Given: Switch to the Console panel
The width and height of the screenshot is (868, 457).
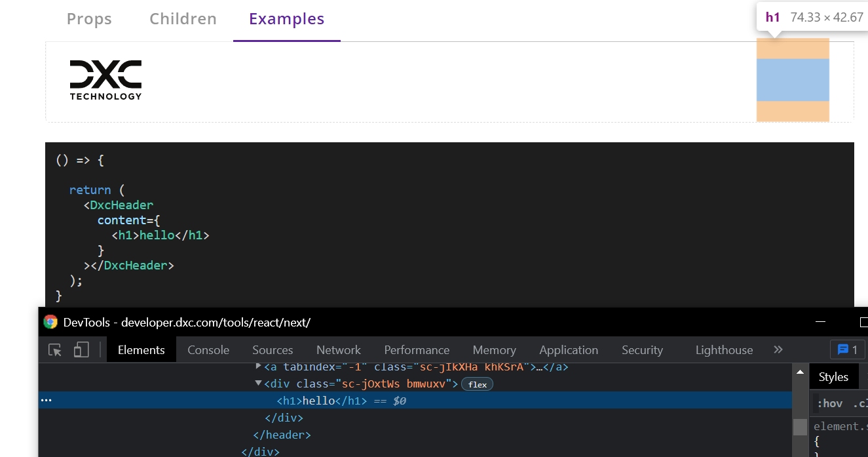Looking at the screenshot, I should tap(208, 350).
